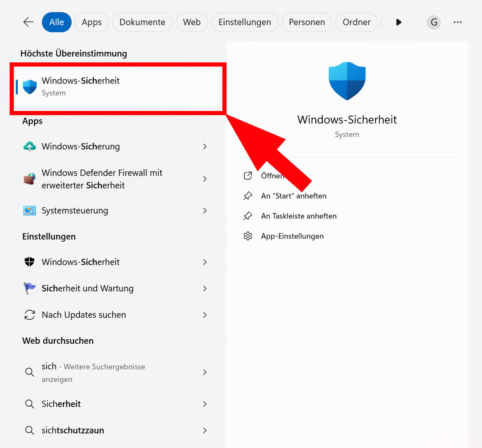Screen dimensions: 482x448
Task: Open Systemsteuerung via its icon
Action: [30, 211]
